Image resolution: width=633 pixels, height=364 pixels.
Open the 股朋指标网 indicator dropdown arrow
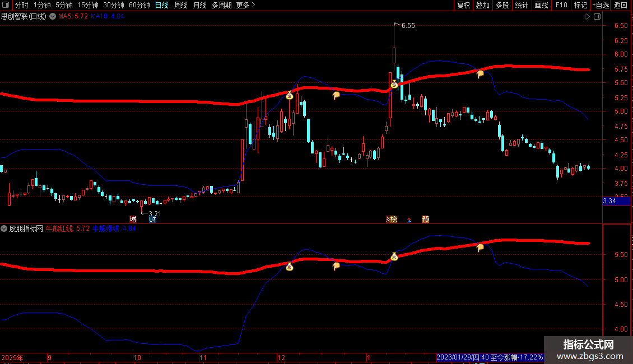click(x=4, y=228)
